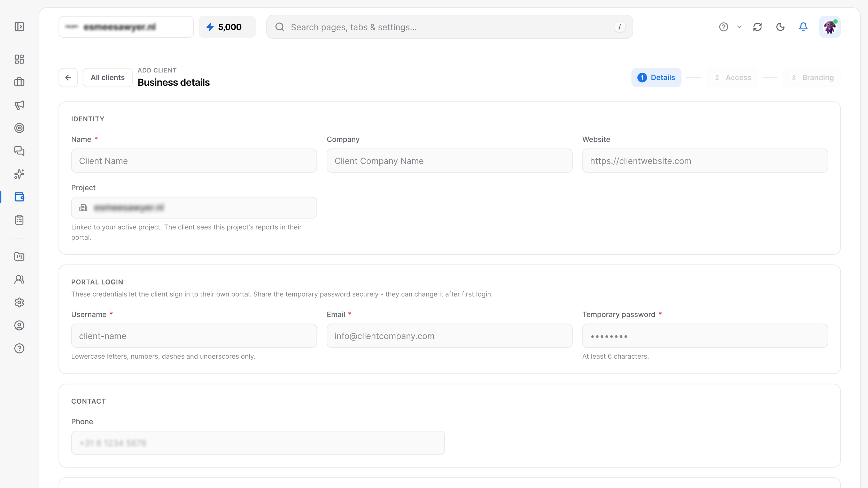Click the Temporary password field
The image size is (868, 488).
[705, 336]
